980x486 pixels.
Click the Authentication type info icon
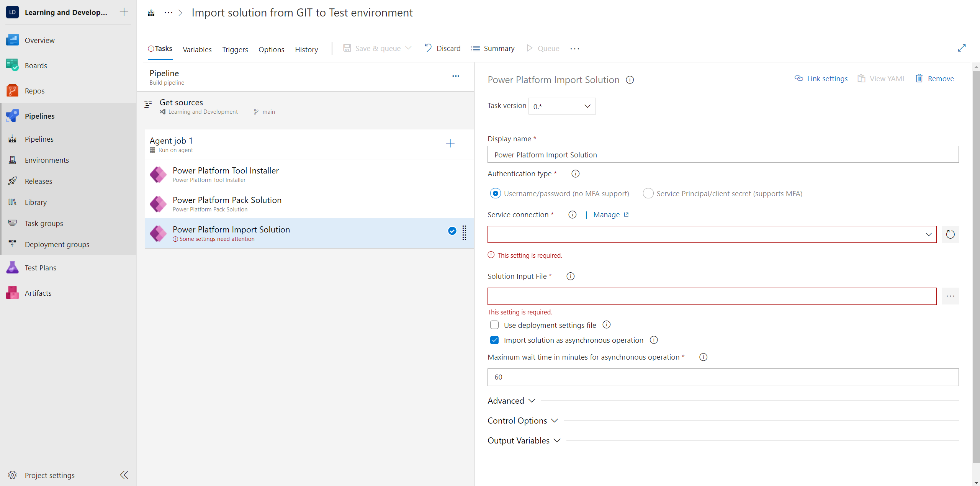[575, 173]
